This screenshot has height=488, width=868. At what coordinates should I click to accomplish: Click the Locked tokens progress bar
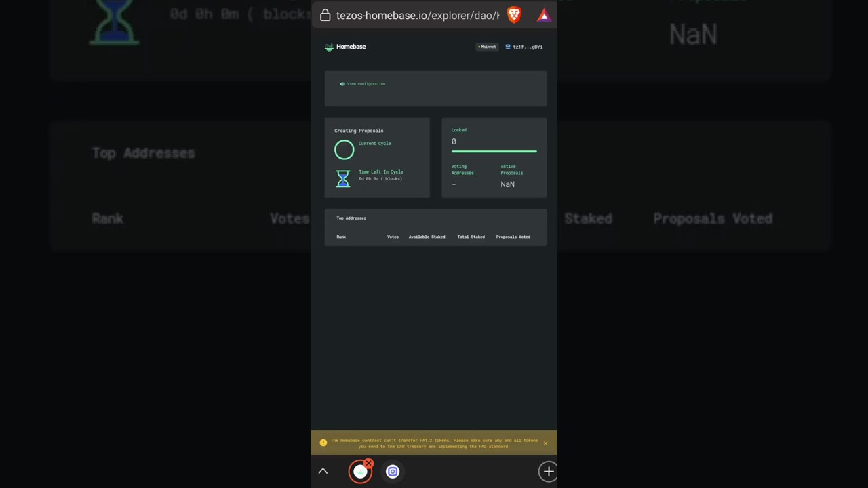(x=494, y=152)
